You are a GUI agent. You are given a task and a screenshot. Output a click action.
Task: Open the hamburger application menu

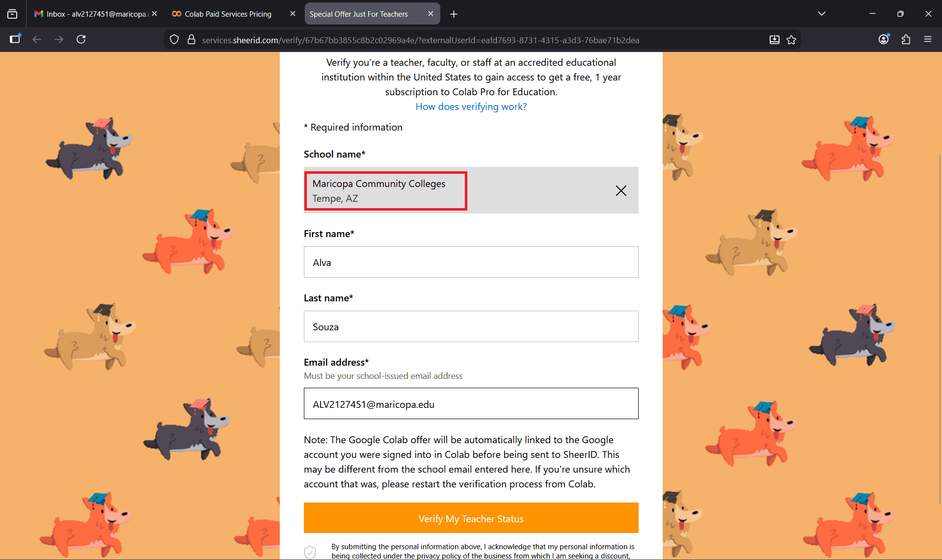click(928, 39)
